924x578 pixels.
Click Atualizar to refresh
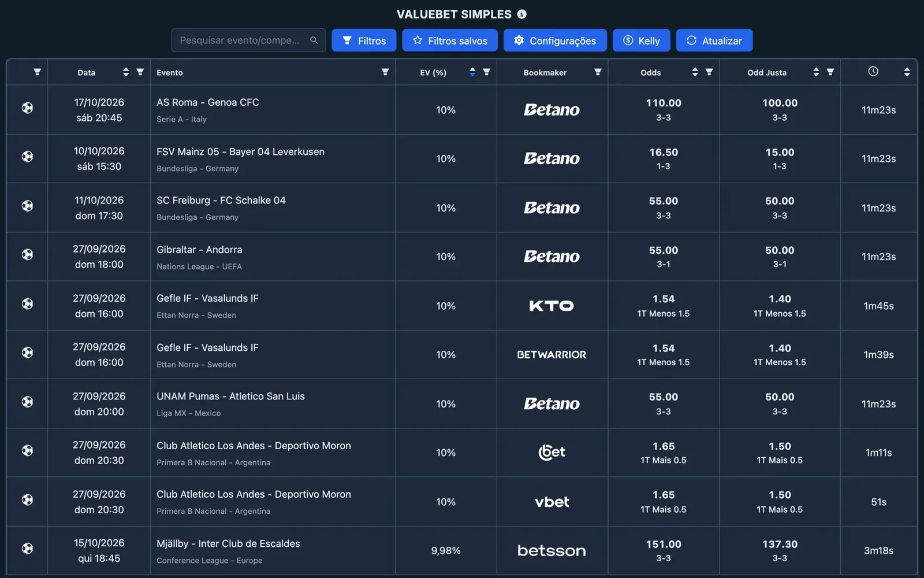[x=714, y=40]
